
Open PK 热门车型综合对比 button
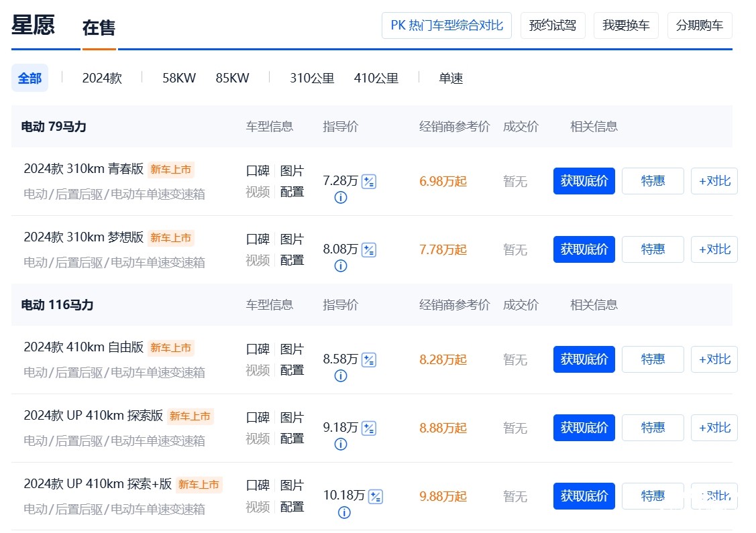[x=447, y=25]
